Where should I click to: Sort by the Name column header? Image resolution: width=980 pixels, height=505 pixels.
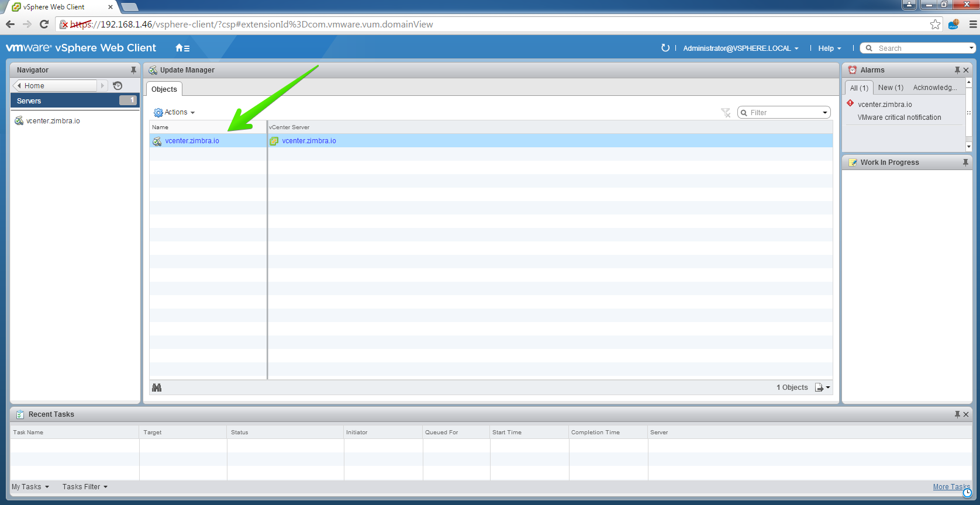coord(208,127)
